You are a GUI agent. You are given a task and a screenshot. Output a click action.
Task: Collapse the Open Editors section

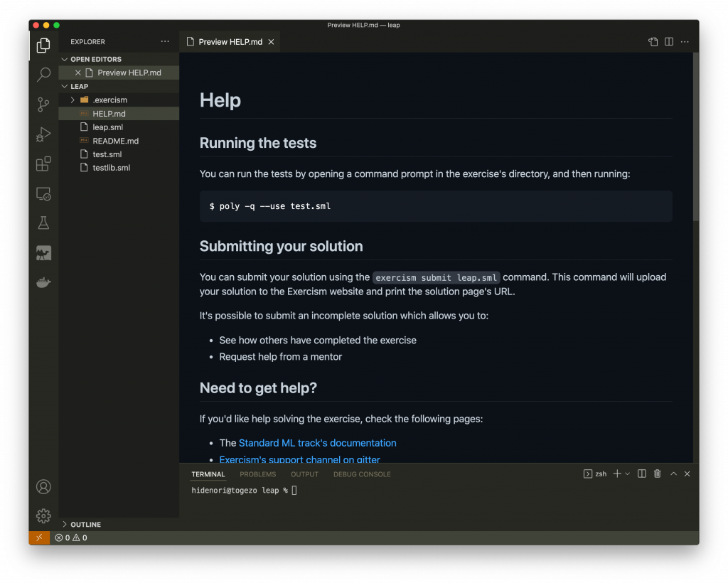click(x=119, y=59)
